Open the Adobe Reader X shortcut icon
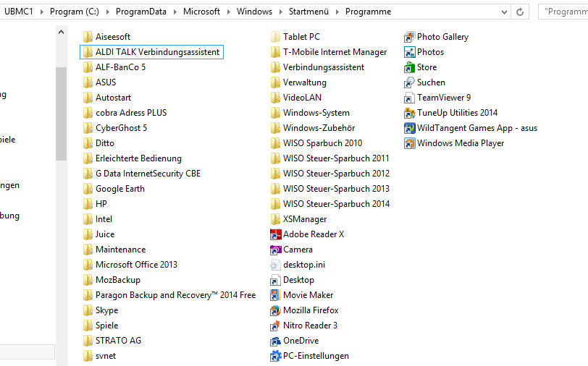The image size is (588, 366). 276,234
